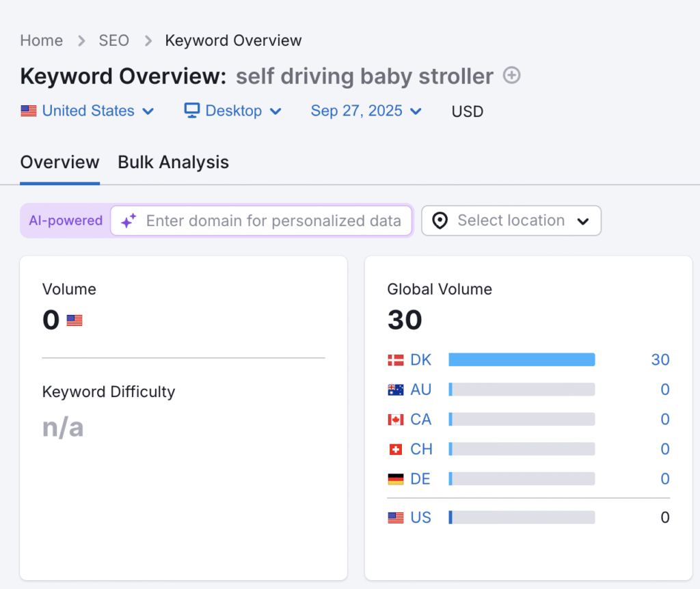
Task: Click the Australia flag in Global Volume list
Action: 395,389
